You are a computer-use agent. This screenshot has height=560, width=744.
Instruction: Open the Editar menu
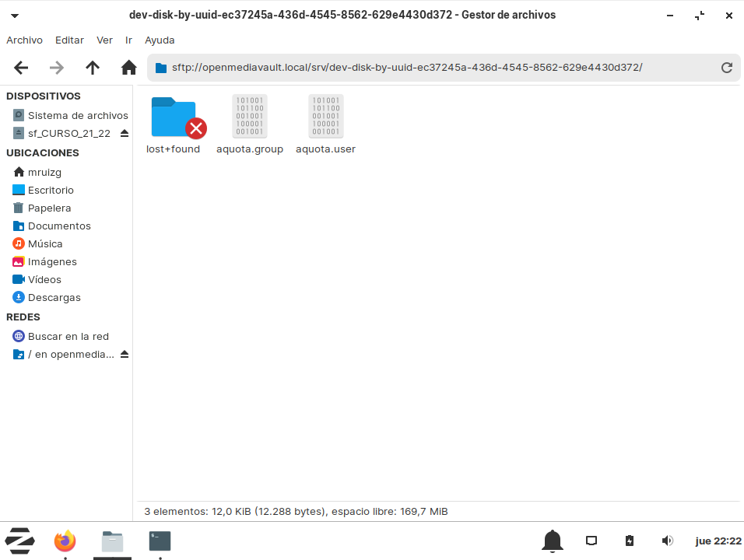tap(69, 40)
